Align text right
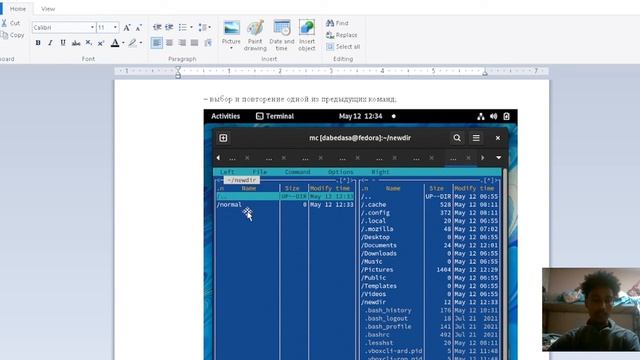The width and height of the screenshot is (640, 360). (x=182, y=42)
